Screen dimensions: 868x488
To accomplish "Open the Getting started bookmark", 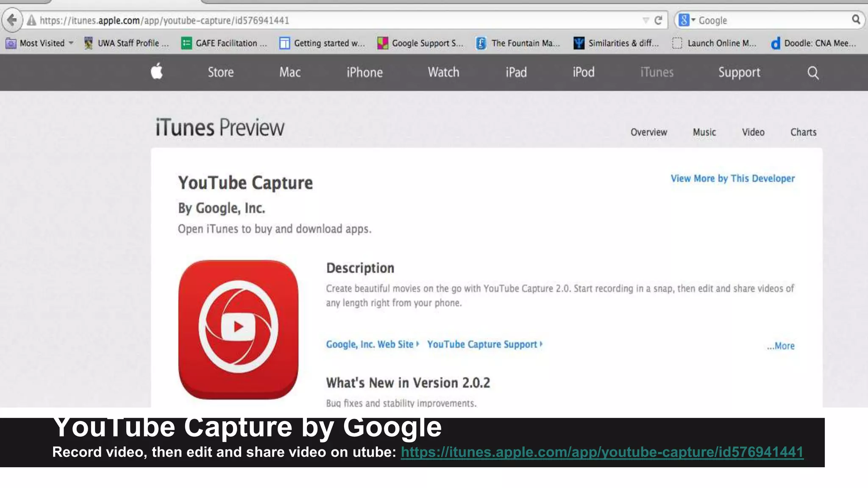I will pos(322,43).
